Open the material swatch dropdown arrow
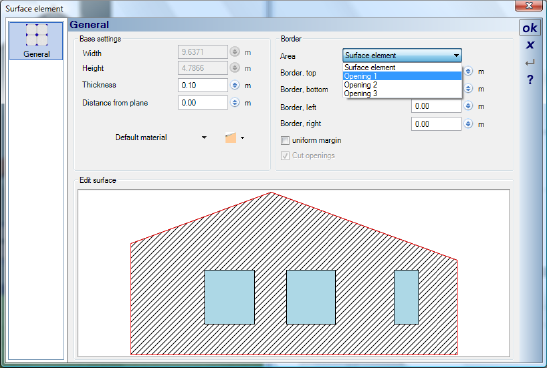Viewport: 547px width, 368px height. point(242,138)
